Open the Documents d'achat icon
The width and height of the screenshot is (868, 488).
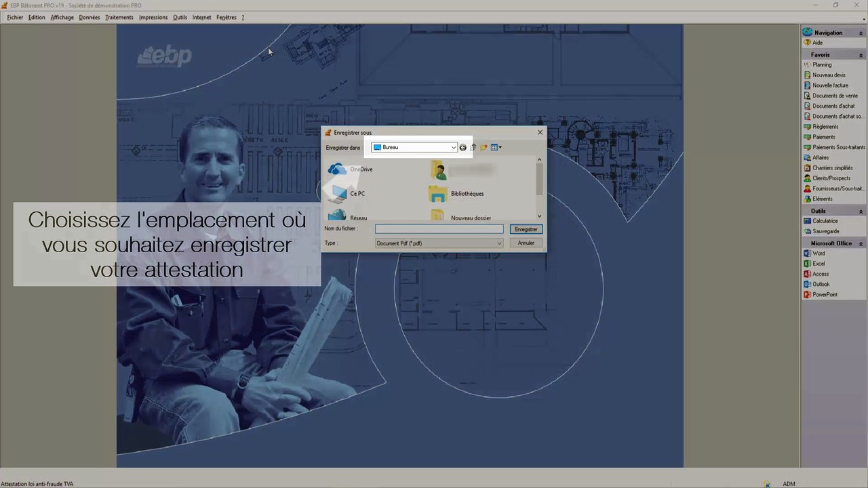pos(807,106)
